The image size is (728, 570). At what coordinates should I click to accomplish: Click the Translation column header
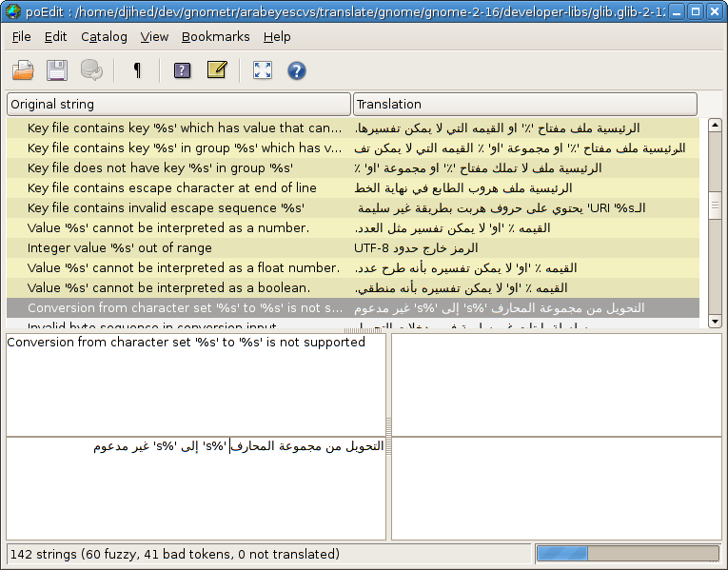524,104
